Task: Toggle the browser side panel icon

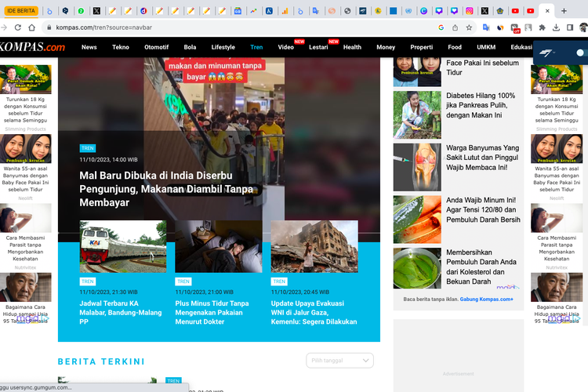Action: click(x=570, y=27)
